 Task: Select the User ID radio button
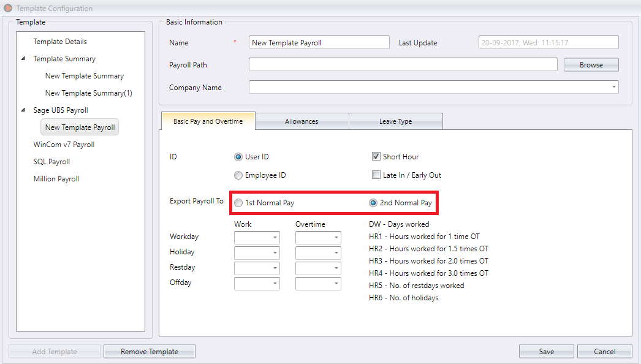[x=238, y=157]
